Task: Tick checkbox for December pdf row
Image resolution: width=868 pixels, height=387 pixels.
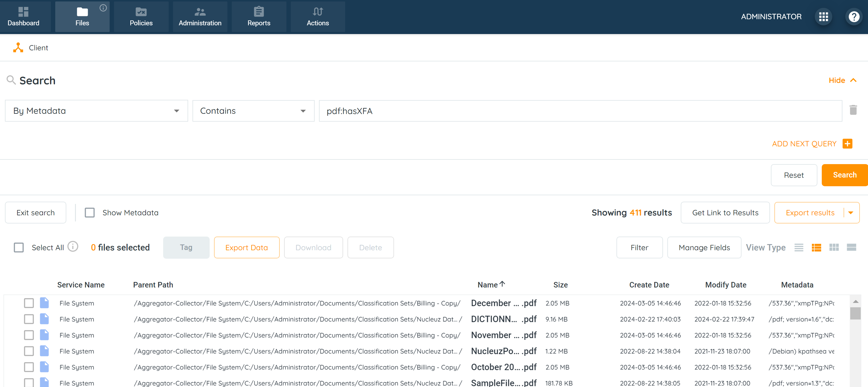Action: [29, 303]
